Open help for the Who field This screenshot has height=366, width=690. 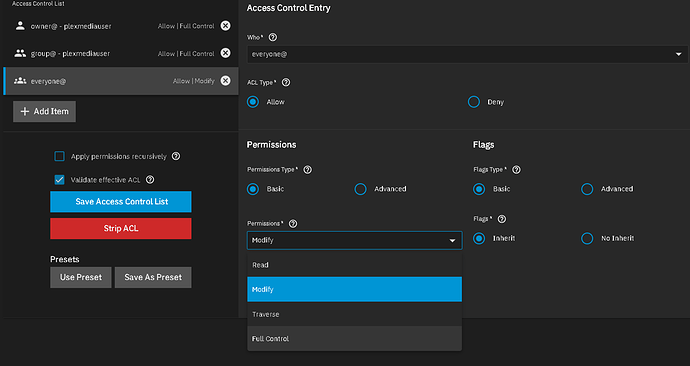tap(273, 37)
